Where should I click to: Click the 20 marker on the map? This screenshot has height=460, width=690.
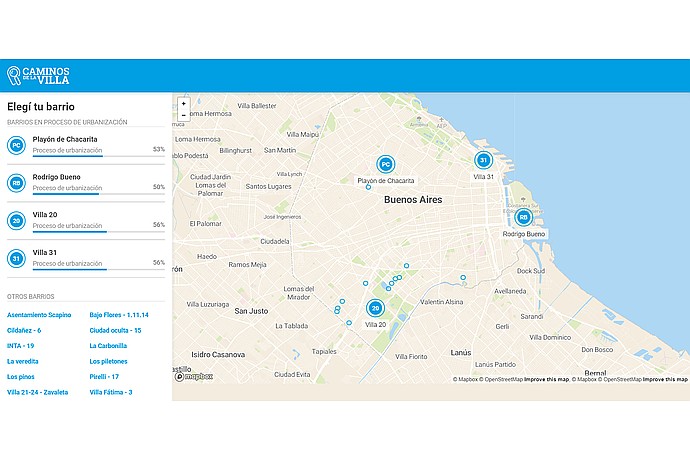[375, 308]
